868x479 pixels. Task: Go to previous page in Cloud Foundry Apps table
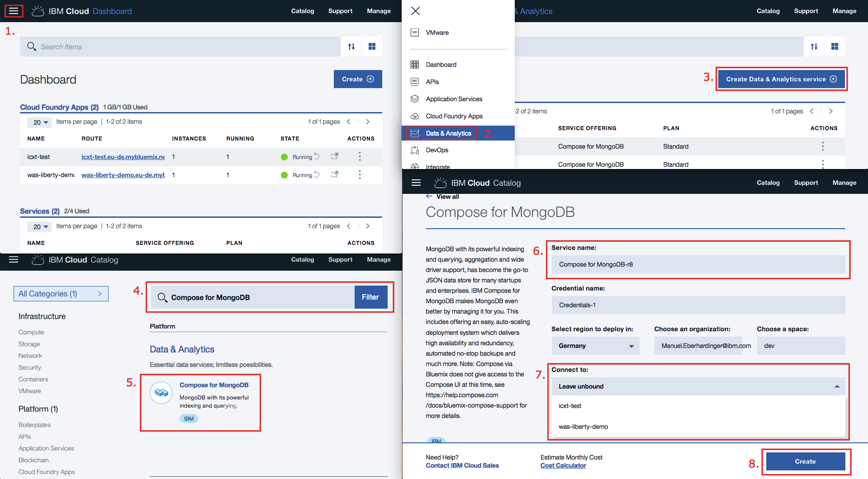[349, 122]
